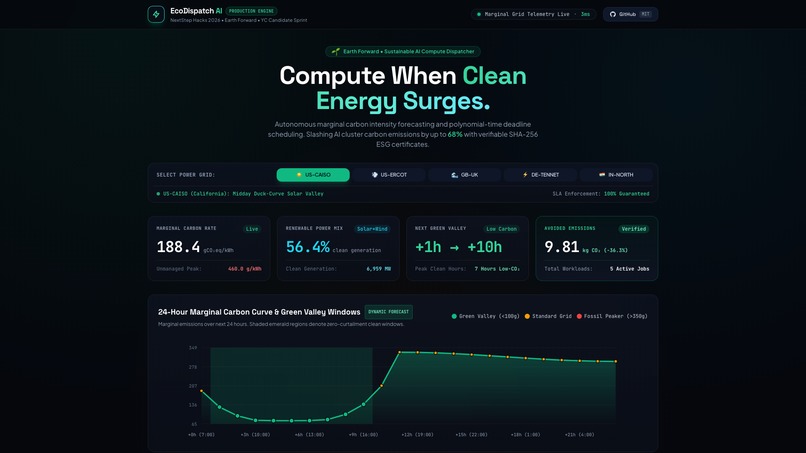The height and width of the screenshot is (453, 806).
Task: Click the Solar+Wind badge on Renewable Power Mix card
Action: point(372,229)
